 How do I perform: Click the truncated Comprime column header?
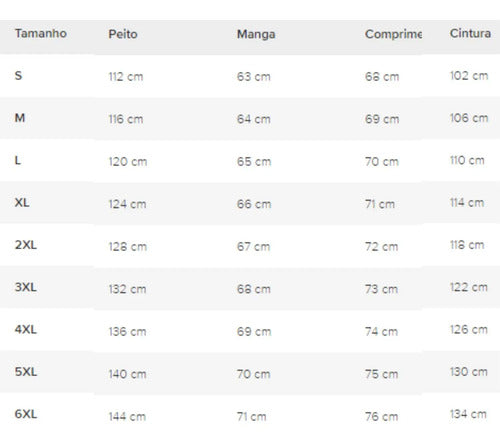(x=393, y=34)
